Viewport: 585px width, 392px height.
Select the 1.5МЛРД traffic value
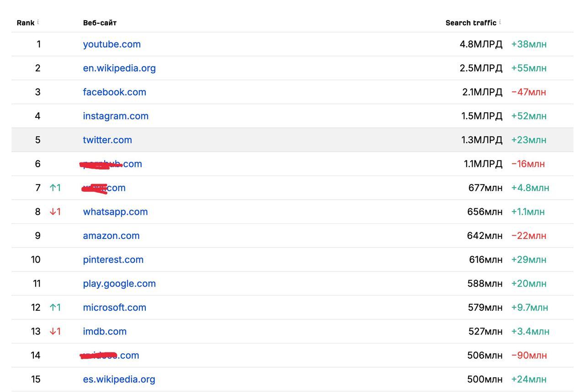click(482, 116)
